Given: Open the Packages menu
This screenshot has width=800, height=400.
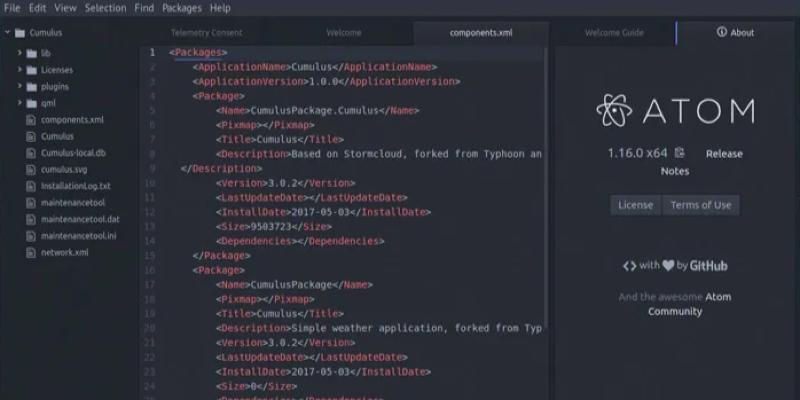Looking at the screenshot, I should [x=181, y=8].
